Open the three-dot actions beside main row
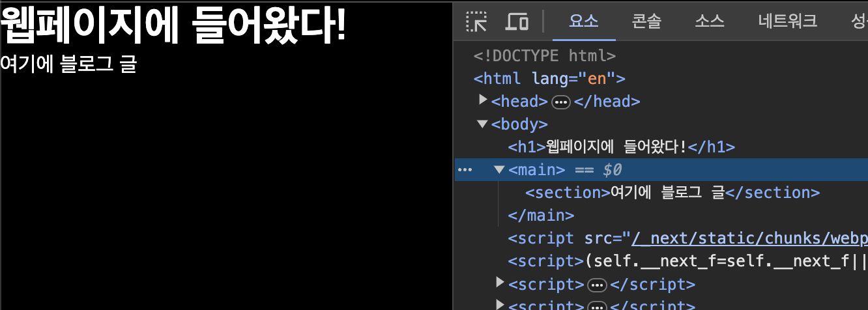 click(x=465, y=170)
